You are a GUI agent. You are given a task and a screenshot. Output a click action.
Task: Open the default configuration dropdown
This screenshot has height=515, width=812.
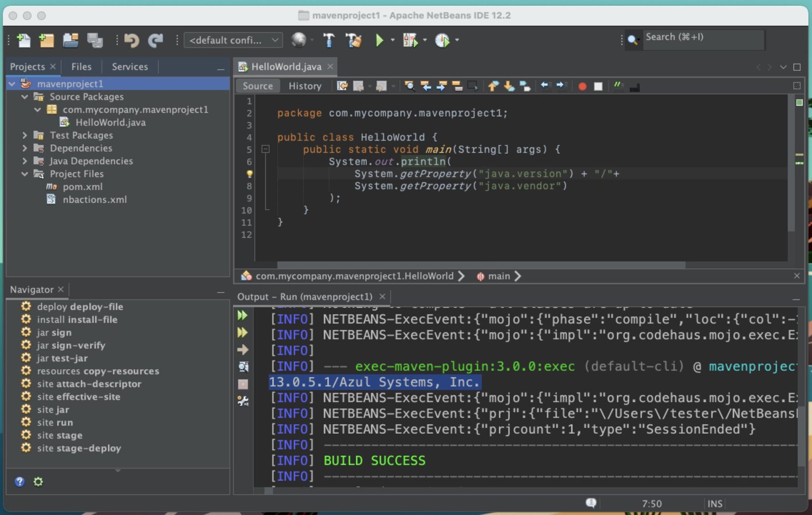pos(233,40)
